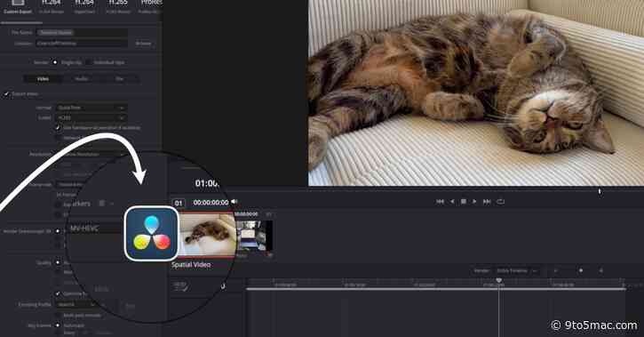Click the File Name input field
This screenshot has width=644, height=337.
click(82, 33)
